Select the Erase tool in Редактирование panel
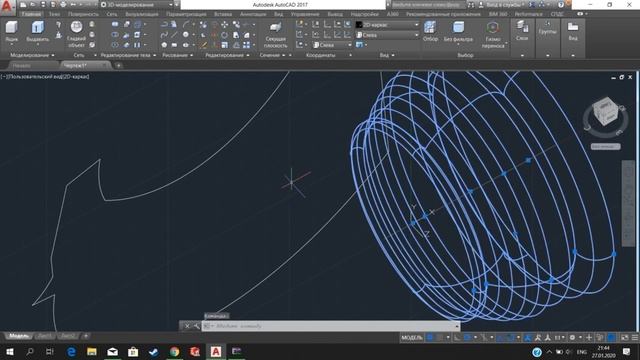640x360 pixels. [203, 45]
